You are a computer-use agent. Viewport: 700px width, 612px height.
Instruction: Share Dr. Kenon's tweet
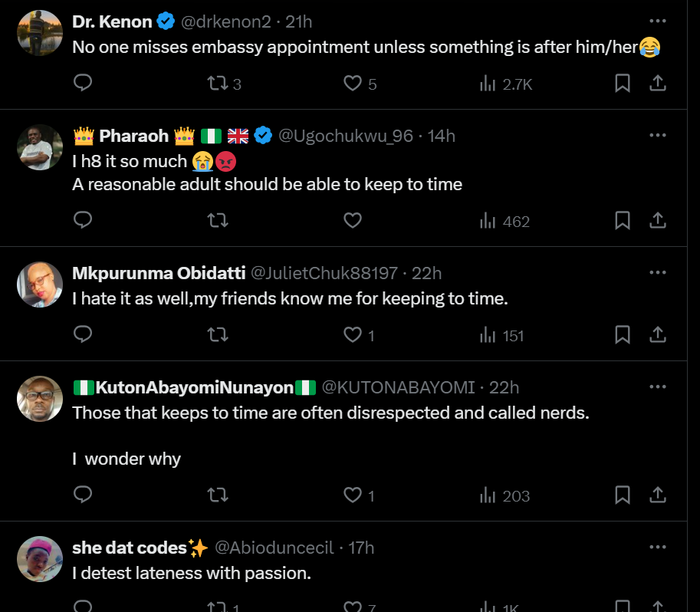pos(658,84)
